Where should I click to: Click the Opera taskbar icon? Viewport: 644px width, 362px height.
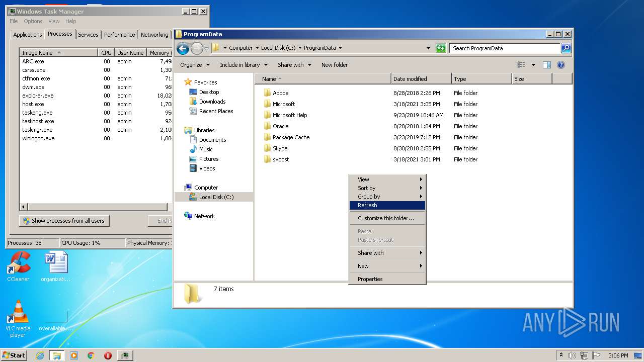click(x=108, y=355)
